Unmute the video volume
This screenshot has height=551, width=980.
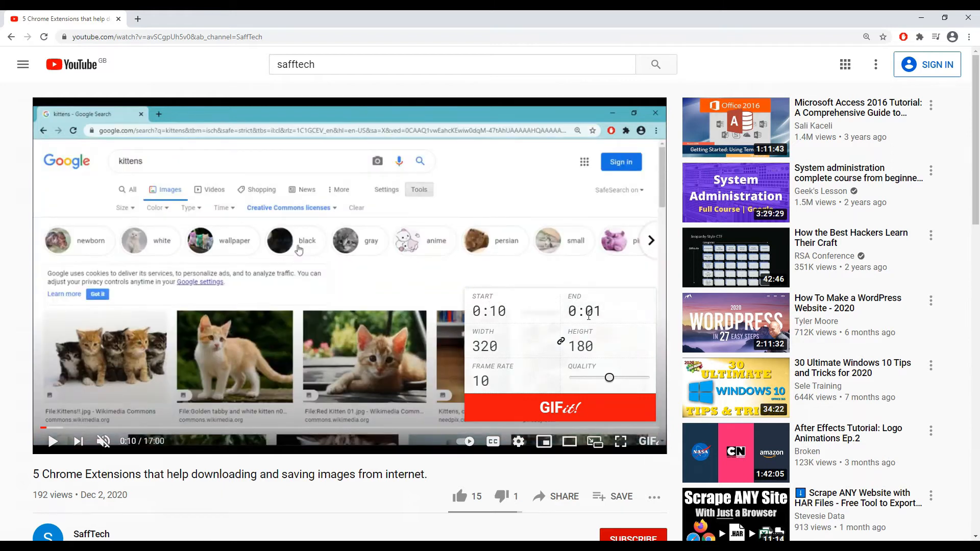pyautogui.click(x=104, y=441)
